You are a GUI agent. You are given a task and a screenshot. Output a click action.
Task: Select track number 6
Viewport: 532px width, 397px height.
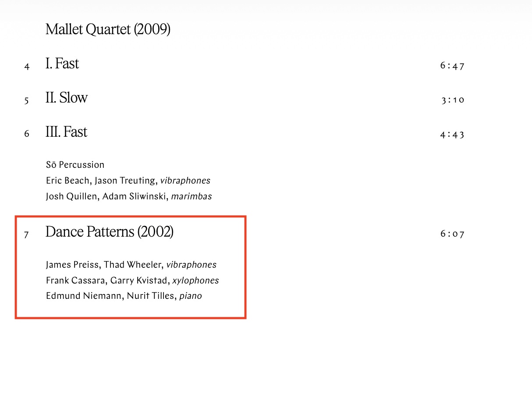tap(27, 134)
